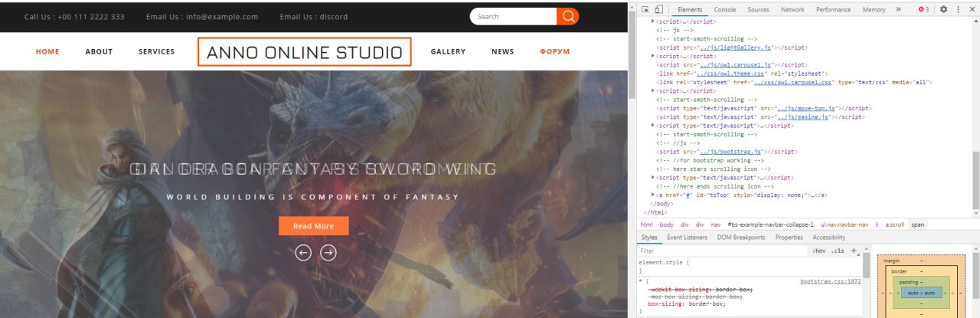Add a new style rule with plus icon
This screenshot has height=318, width=980.
854,251
